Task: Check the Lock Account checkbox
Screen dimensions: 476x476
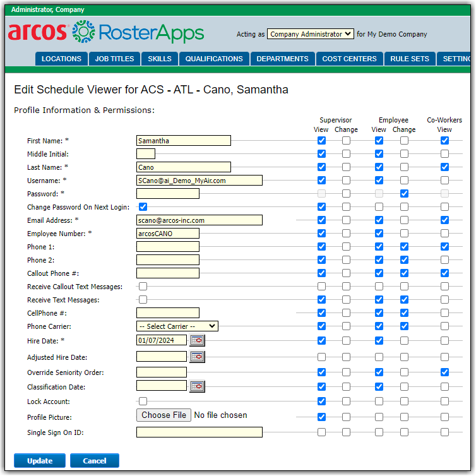Action: pyautogui.click(x=143, y=401)
